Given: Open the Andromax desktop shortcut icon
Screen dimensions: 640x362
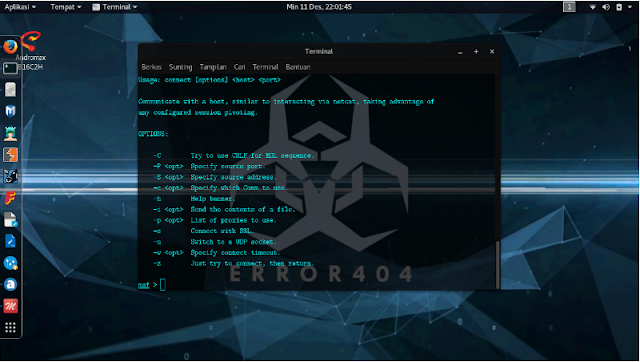Looking at the screenshot, I should click(31, 41).
